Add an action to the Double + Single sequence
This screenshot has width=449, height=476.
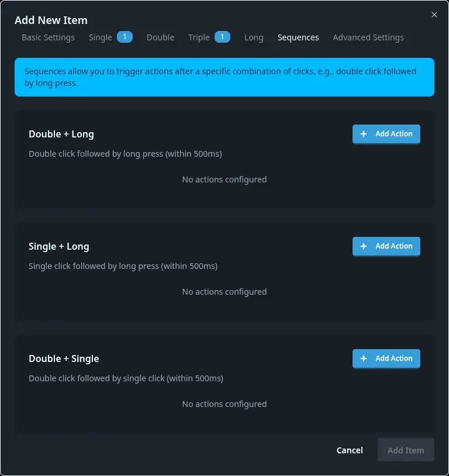pyautogui.click(x=386, y=358)
